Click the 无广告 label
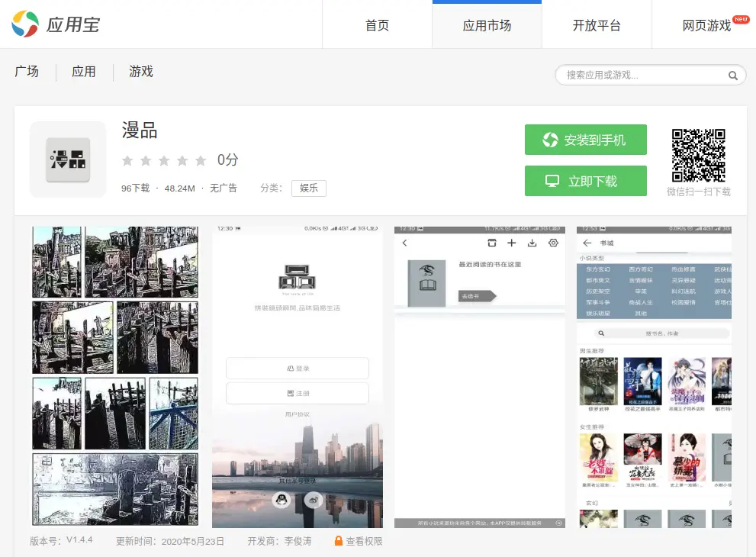 224,188
